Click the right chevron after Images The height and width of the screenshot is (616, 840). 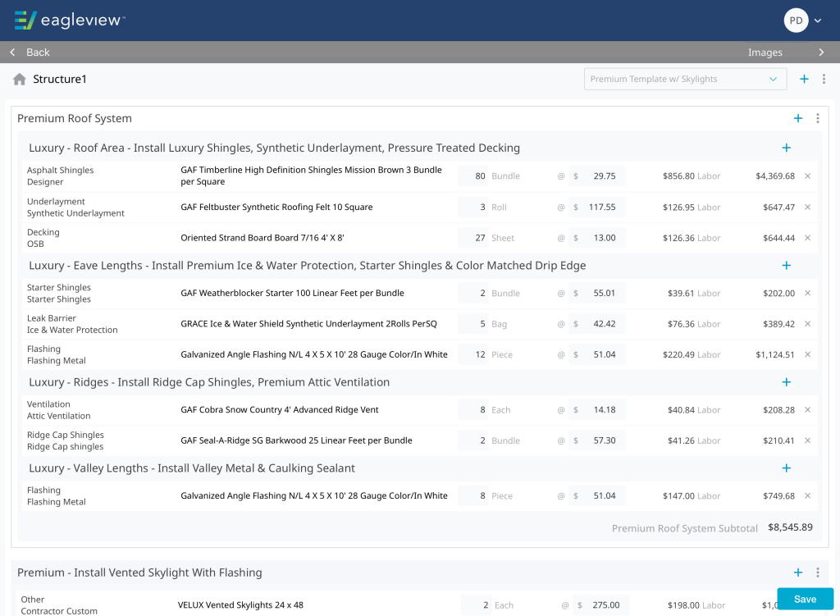point(821,52)
